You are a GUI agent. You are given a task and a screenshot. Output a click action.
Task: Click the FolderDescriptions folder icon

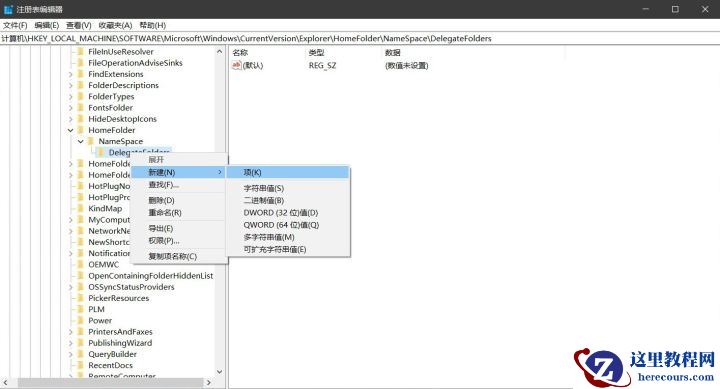(81, 85)
